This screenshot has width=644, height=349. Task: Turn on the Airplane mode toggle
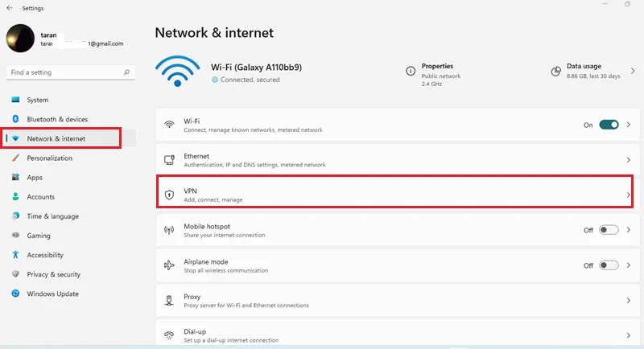[x=609, y=265]
